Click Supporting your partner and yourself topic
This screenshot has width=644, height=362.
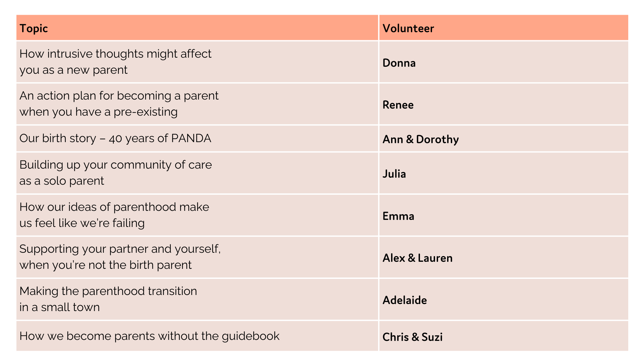197,257
